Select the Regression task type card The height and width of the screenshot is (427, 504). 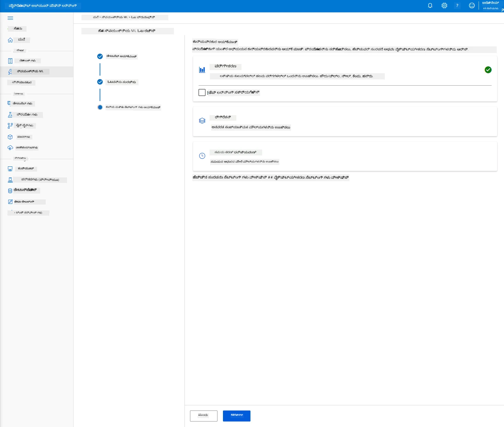345,122
